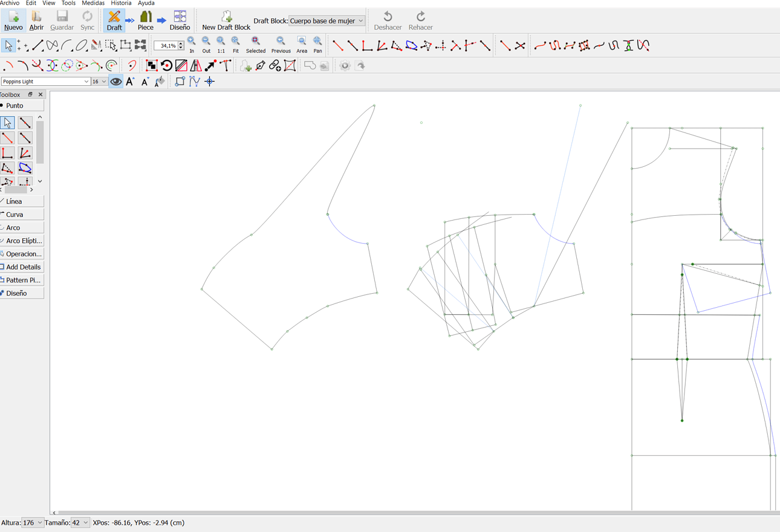Select the Move objects arrow tool

pos(210,65)
